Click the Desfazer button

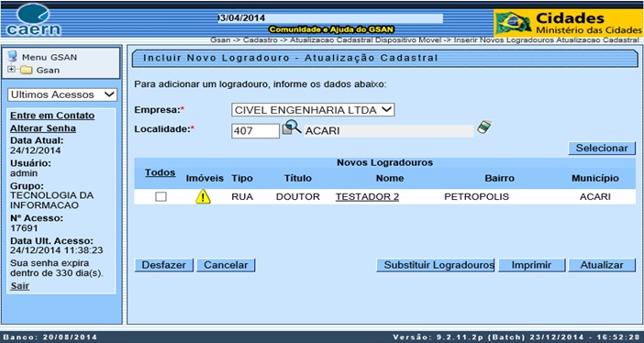pyautogui.click(x=163, y=265)
